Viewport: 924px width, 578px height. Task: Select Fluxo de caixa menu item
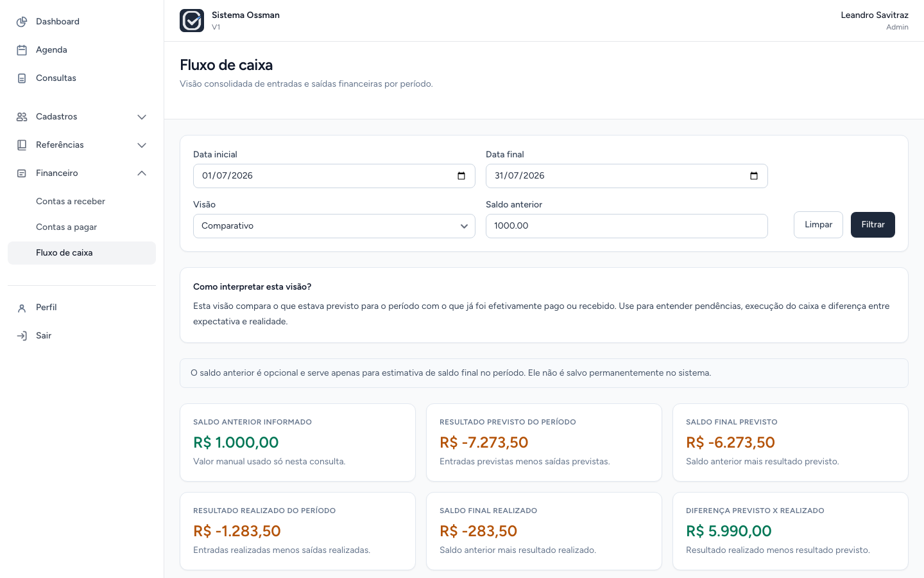coord(81,253)
